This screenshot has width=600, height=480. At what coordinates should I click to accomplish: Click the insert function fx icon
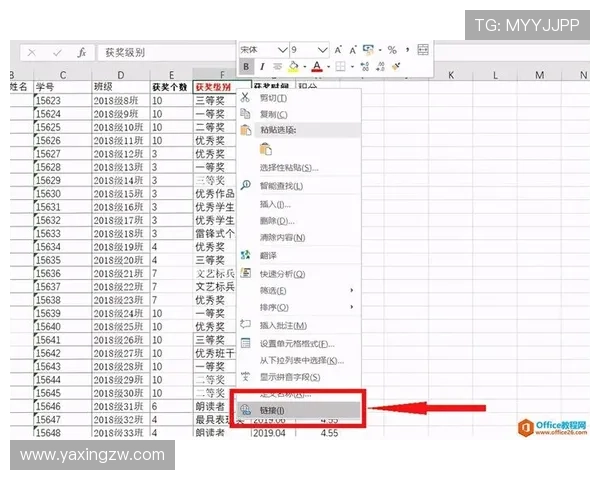(81, 52)
